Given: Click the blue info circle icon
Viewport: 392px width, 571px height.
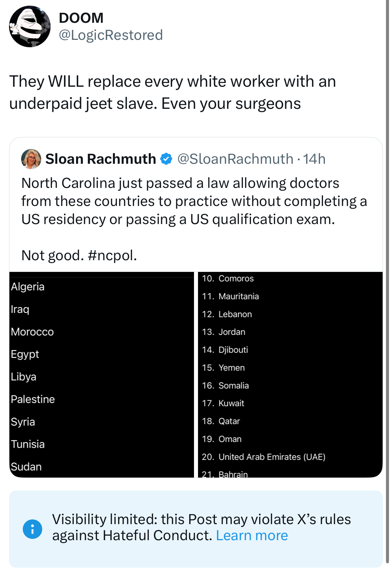Looking at the screenshot, I should point(32,529).
